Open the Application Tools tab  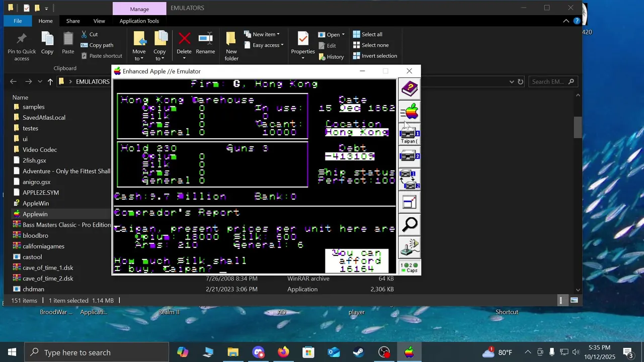click(139, 21)
